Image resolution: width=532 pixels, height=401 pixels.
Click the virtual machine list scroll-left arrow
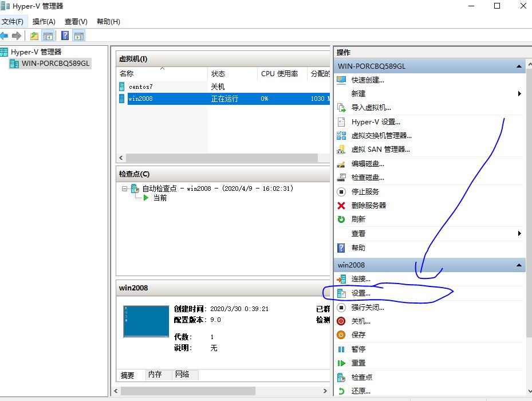point(121,158)
